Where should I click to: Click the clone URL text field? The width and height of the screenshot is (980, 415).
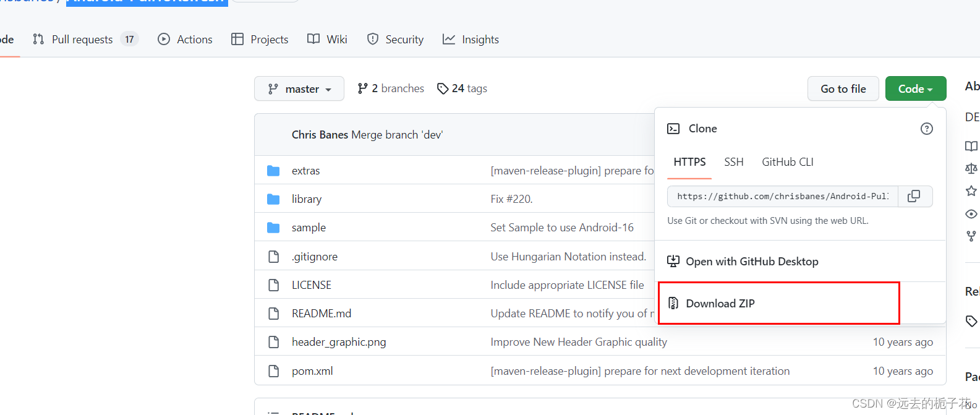point(783,196)
